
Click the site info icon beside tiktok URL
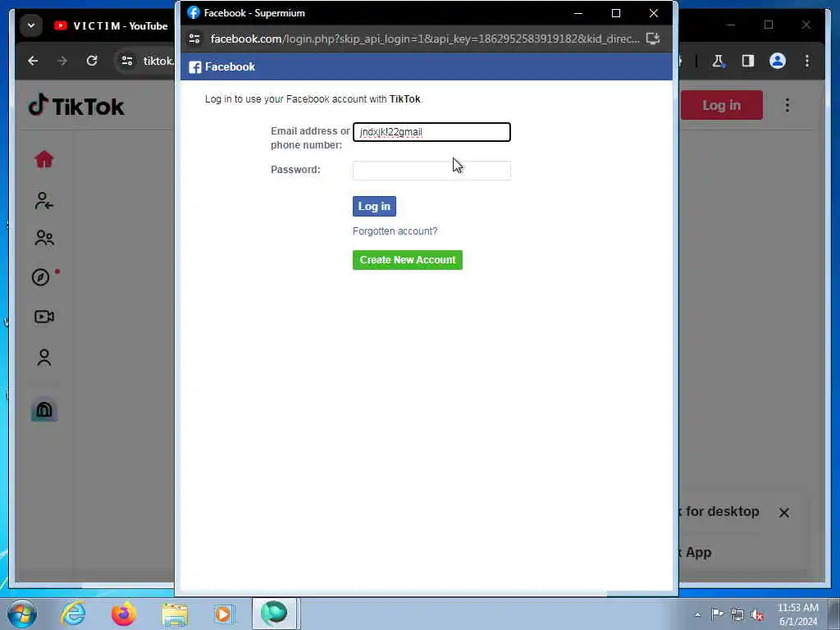click(x=127, y=61)
